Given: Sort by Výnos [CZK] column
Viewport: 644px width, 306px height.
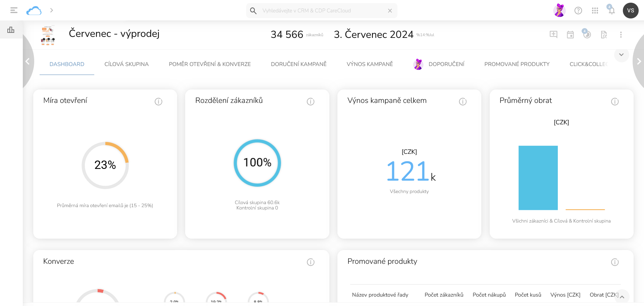Looking at the screenshot, I should pyautogui.click(x=565, y=295).
